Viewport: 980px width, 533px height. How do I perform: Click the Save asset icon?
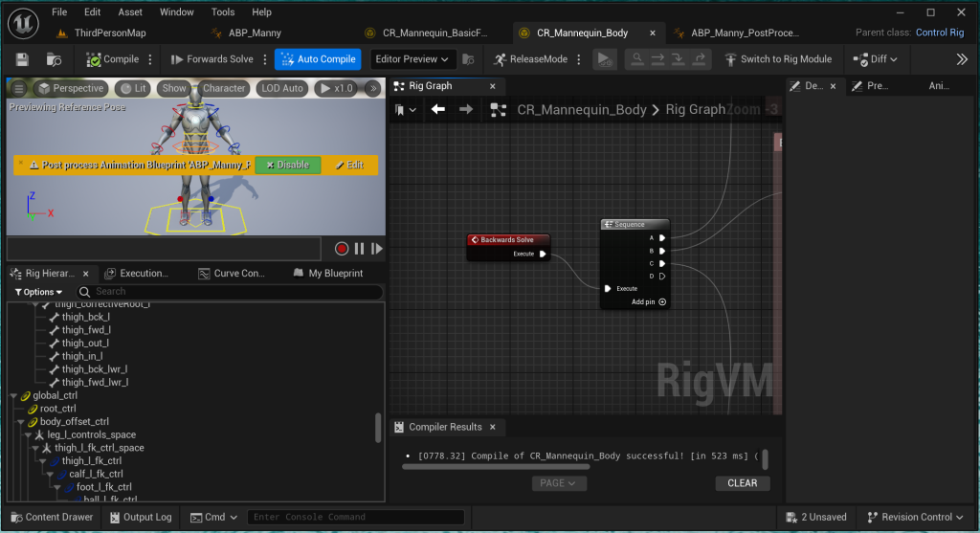coord(23,59)
